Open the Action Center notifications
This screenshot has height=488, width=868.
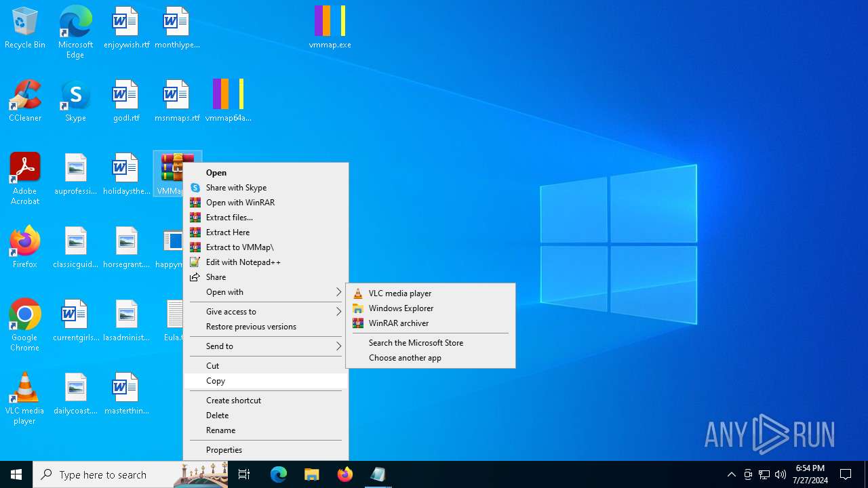pos(846,474)
